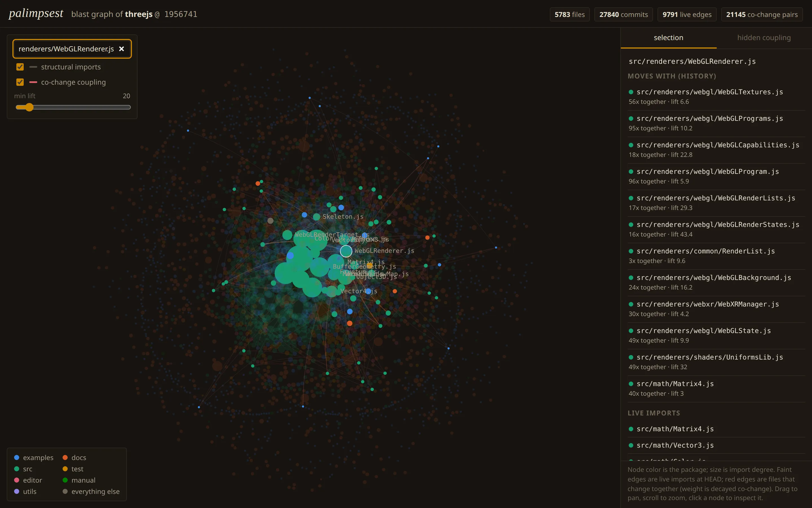The width and height of the screenshot is (812, 508).
Task: Click the commit hash 1956741
Action: point(181,14)
